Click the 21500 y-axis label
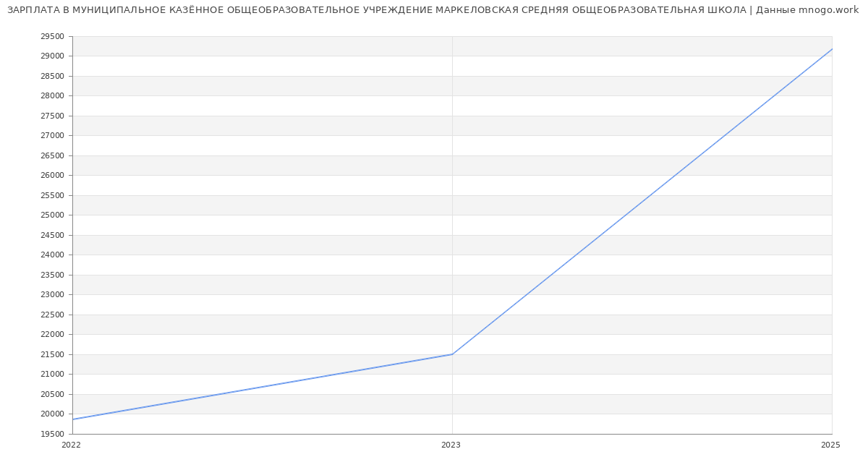The height and width of the screenshot is (470, 868). pyautogui.click(x=53, y=354)
